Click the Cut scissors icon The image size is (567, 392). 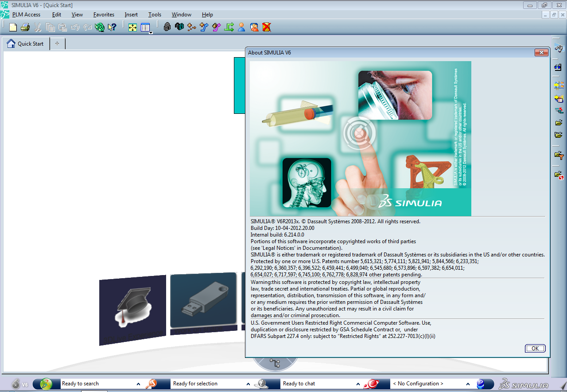point(38,27)
